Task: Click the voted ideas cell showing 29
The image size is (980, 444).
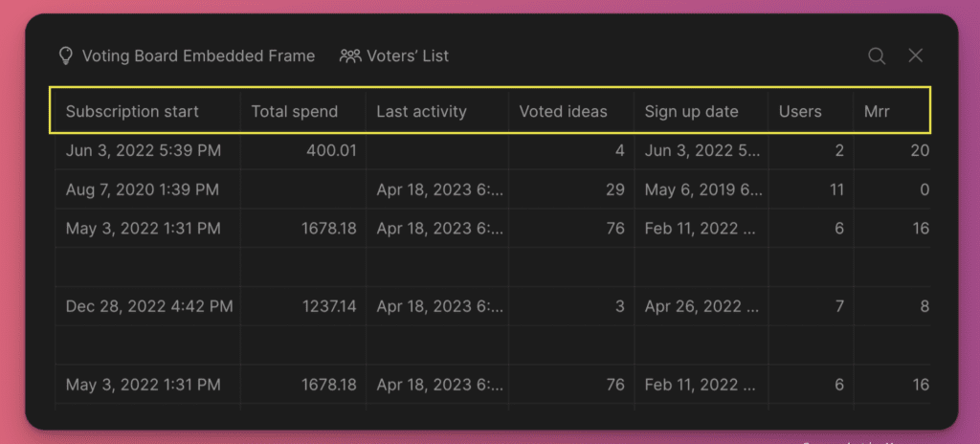Action: (571, 189)
